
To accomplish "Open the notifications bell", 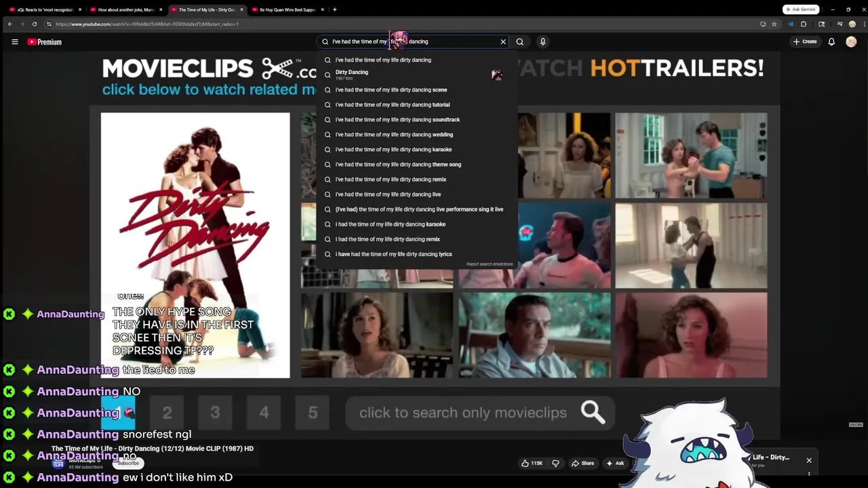I will [x=831, y=42].
